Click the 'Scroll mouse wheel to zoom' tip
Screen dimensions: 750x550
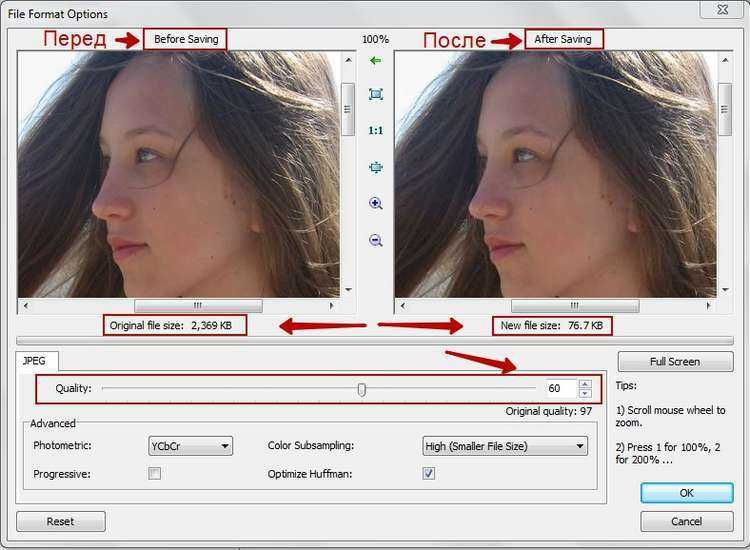click(671, 417)
